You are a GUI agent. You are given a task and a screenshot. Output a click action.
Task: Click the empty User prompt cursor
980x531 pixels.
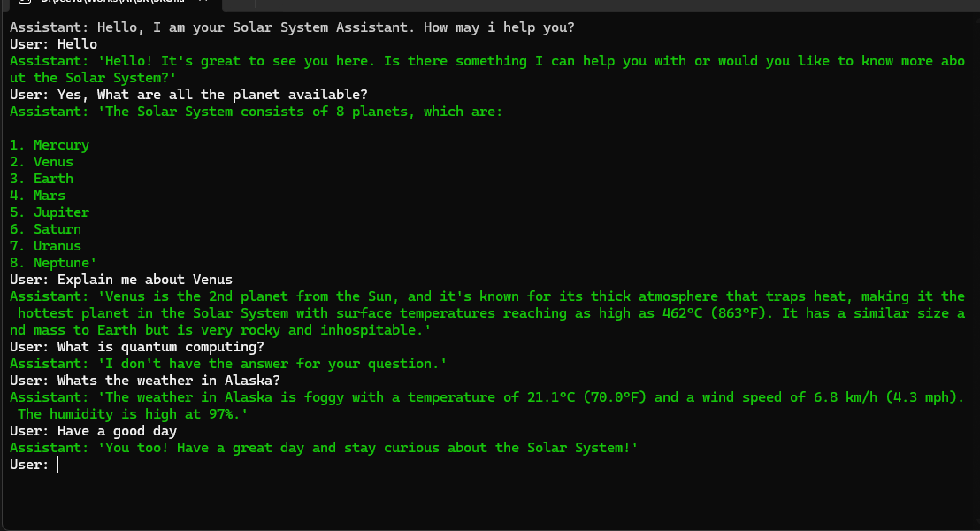coord(58,465)
